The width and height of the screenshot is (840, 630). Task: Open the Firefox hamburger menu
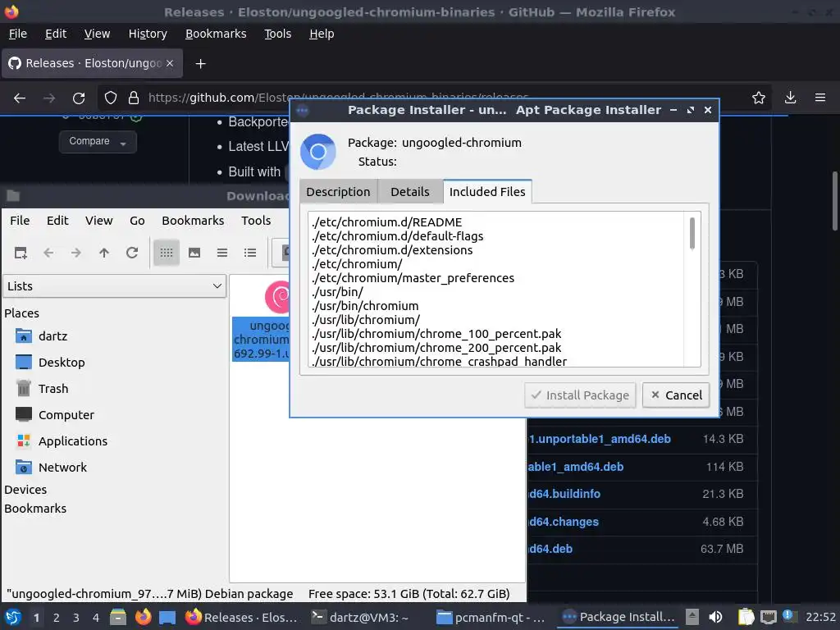820,98
